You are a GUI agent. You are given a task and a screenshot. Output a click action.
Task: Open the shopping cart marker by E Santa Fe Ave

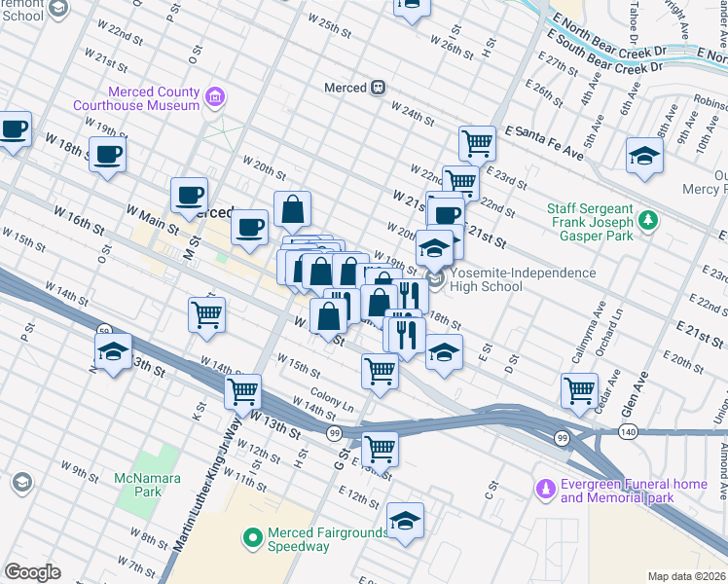(x=477, y=148)
